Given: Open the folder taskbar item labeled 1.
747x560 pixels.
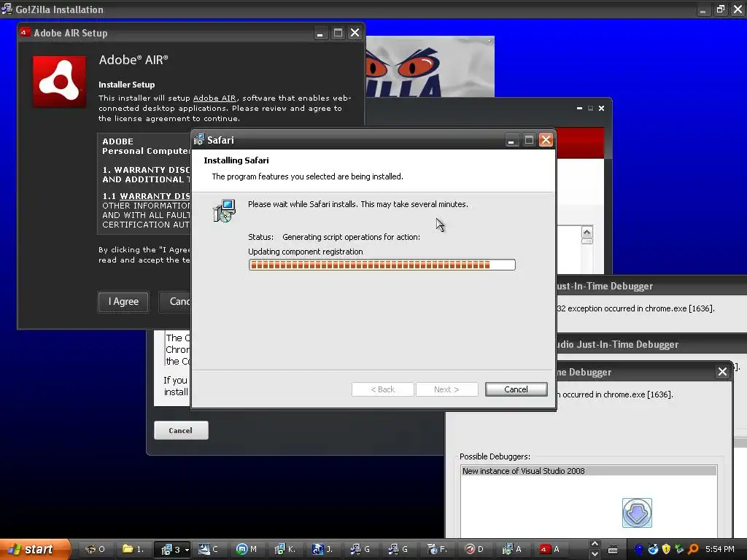Looking at the screenshot, I should coord(133,549).
